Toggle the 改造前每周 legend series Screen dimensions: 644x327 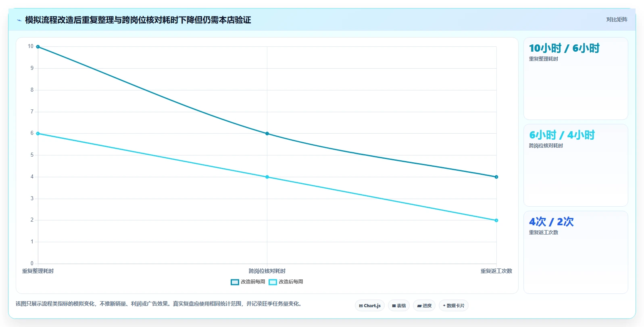[248, 282]
